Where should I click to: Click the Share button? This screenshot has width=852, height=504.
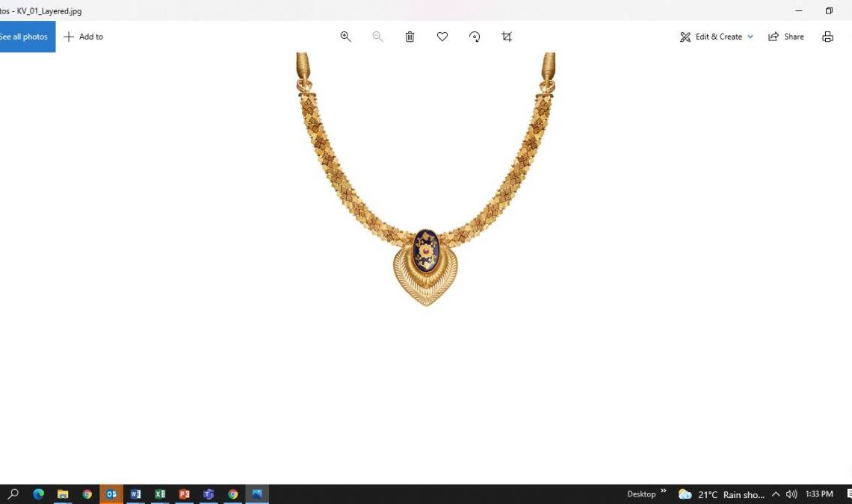click(785, 37)
